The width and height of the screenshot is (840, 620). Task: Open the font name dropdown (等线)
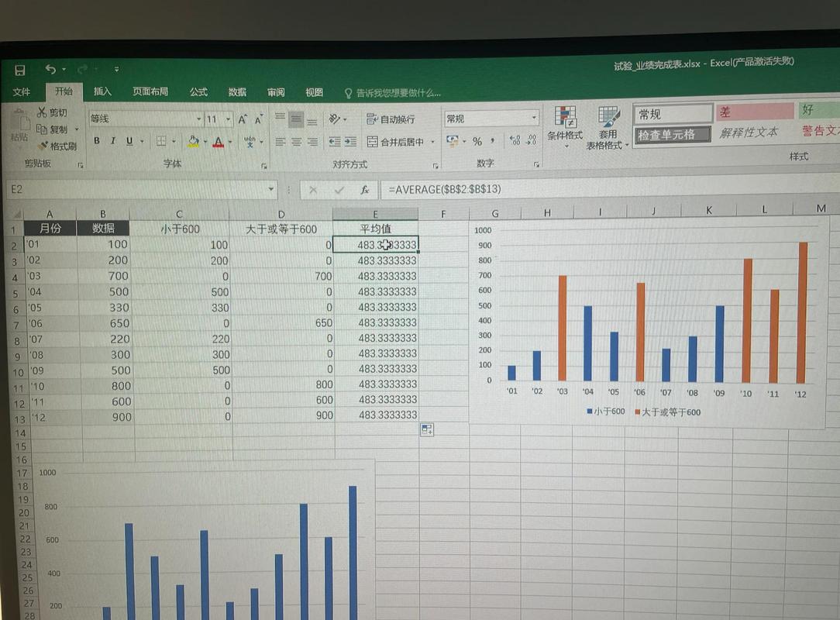(x=199, y=119)
